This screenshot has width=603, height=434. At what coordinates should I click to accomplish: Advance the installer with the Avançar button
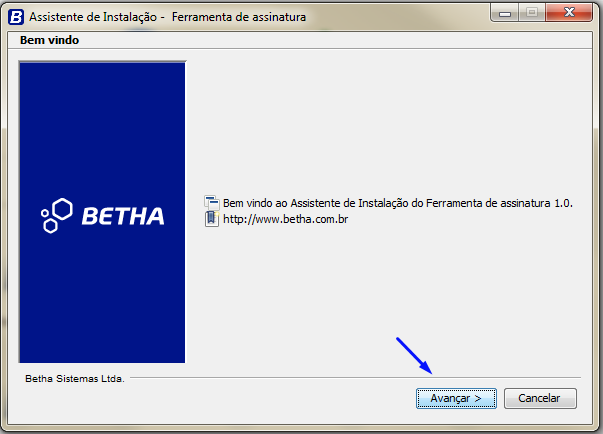[x=456, y=398]
